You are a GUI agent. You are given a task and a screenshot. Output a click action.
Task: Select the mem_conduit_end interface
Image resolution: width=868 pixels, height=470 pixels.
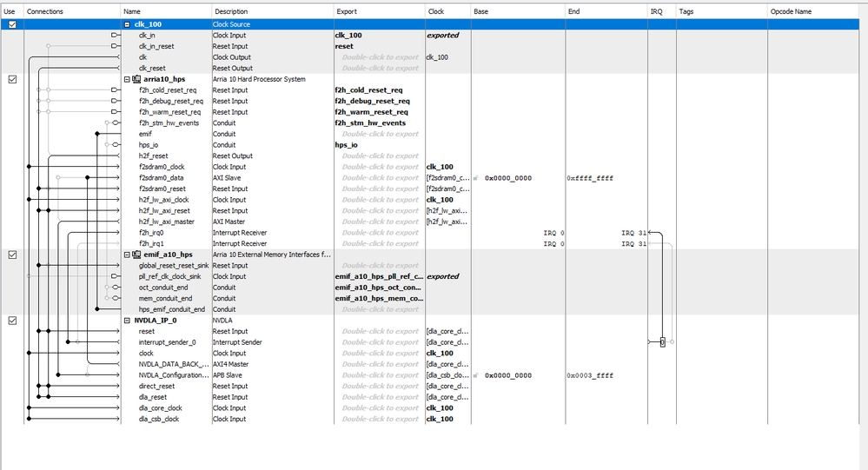coord(165,298)
